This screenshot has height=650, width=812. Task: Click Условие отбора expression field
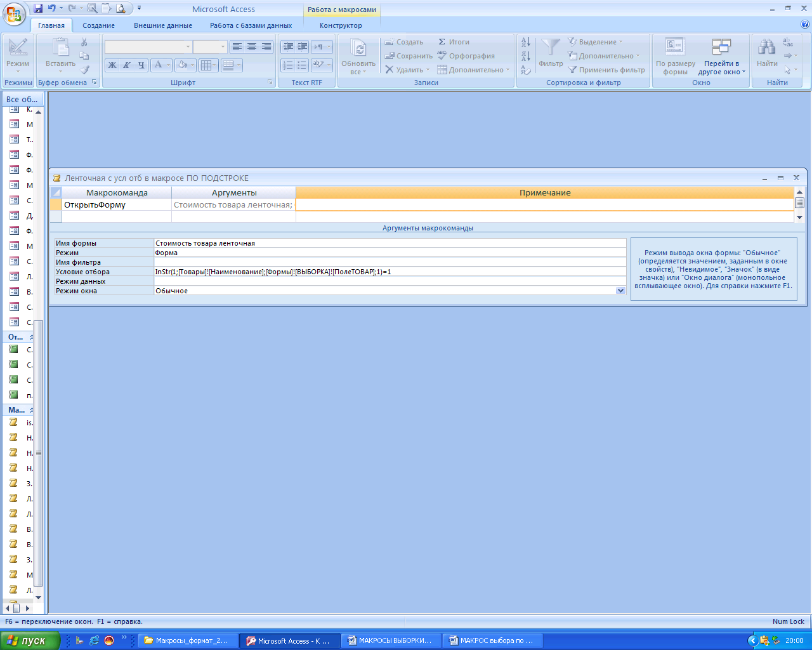(390, 272)
